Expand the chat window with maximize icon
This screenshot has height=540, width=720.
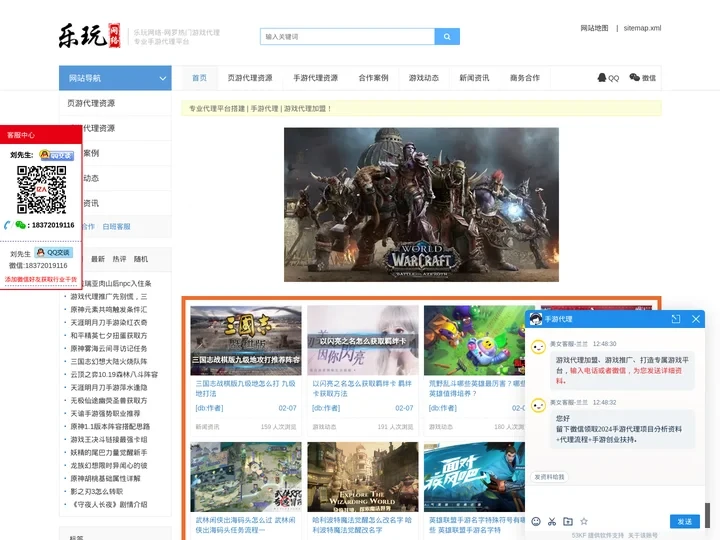676,319
